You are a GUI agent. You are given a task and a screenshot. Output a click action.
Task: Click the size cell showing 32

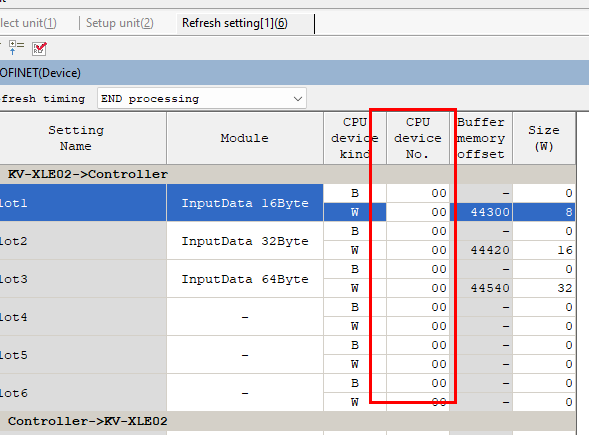point(544,288)
